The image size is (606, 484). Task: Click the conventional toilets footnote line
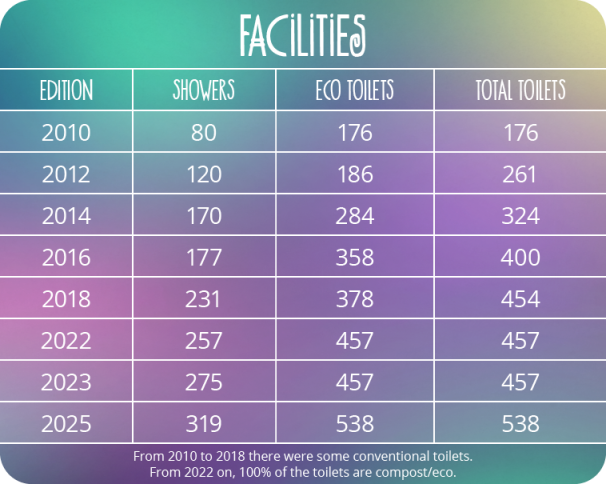point(303,457)
